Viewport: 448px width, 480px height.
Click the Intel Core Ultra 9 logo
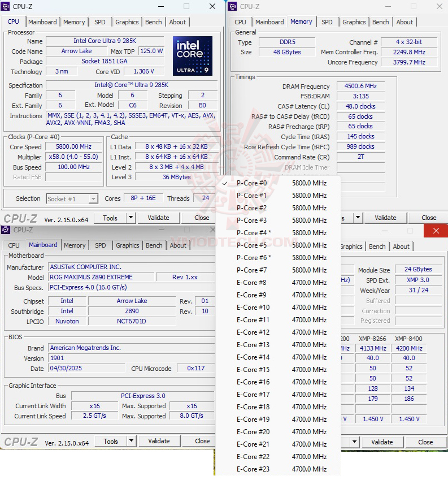click(x=192, y=56)
